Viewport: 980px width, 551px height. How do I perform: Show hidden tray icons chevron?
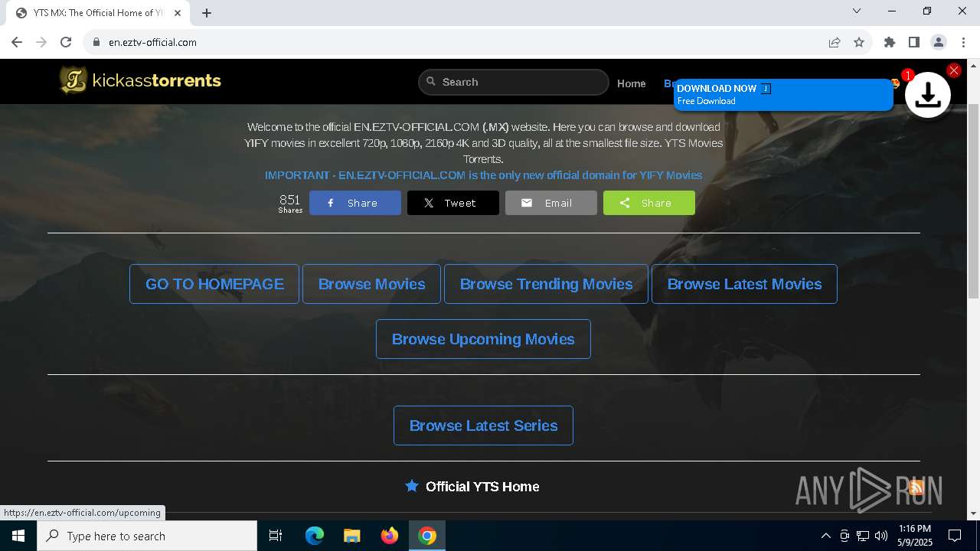tap(825, 536)
